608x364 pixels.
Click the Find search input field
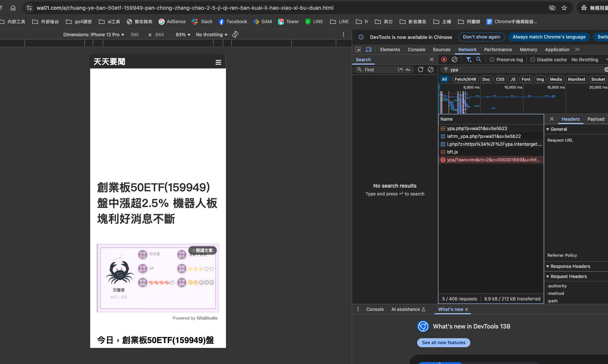pos(380,70)
